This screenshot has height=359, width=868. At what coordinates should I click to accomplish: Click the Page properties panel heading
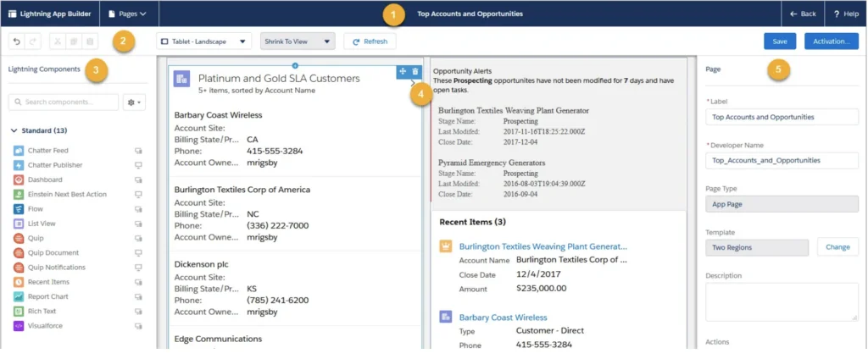tap(713, 69)
